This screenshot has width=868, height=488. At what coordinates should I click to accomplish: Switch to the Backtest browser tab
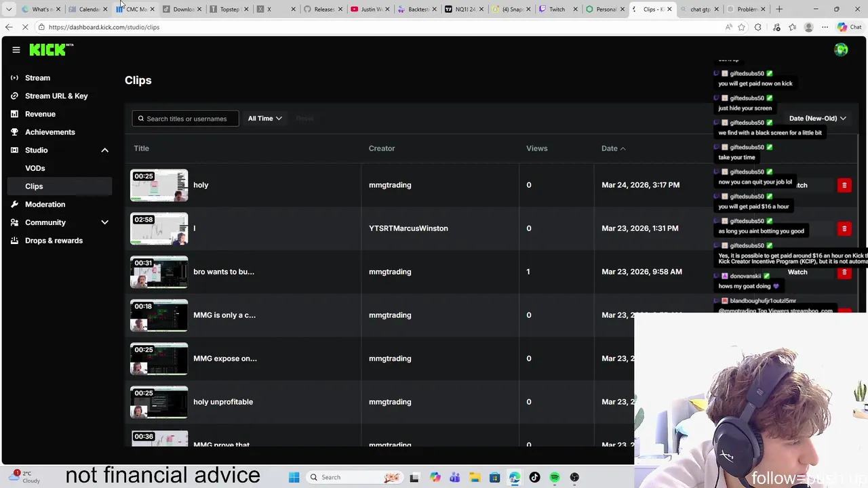point(417,9)
